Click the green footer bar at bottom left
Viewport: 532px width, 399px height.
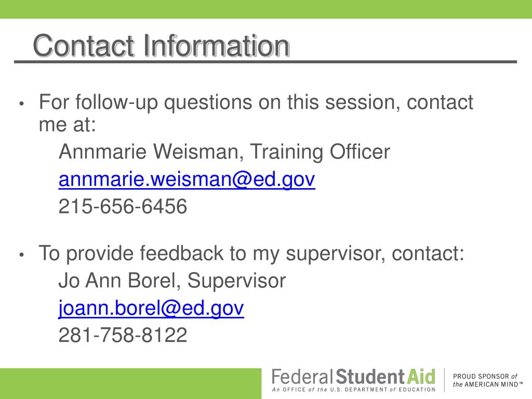pos(130,383)
